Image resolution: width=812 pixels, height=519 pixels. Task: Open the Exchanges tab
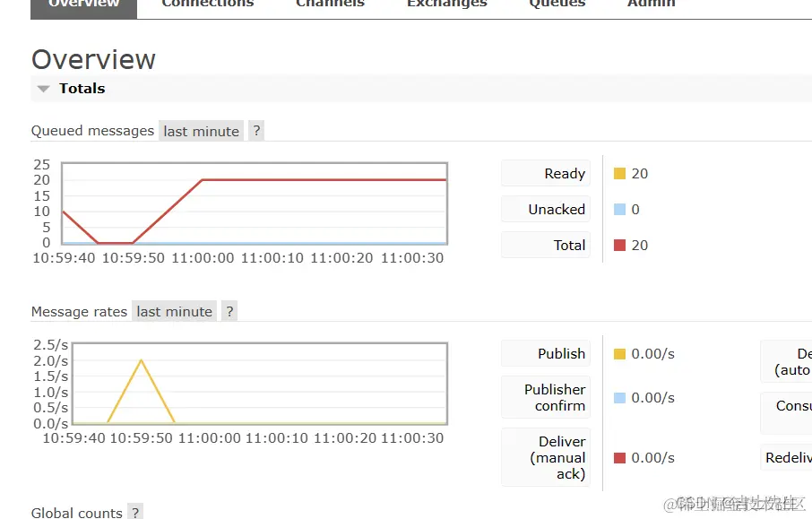[447, 4]
